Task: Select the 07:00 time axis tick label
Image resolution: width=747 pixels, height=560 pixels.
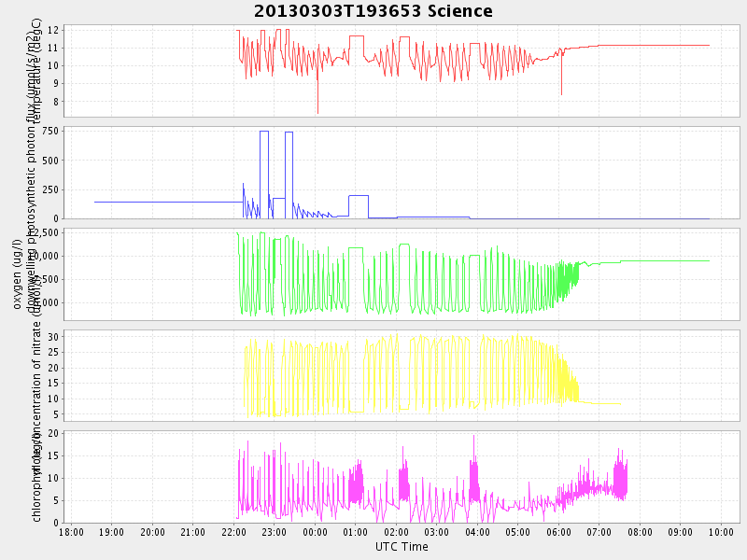Action: (599, 532)
